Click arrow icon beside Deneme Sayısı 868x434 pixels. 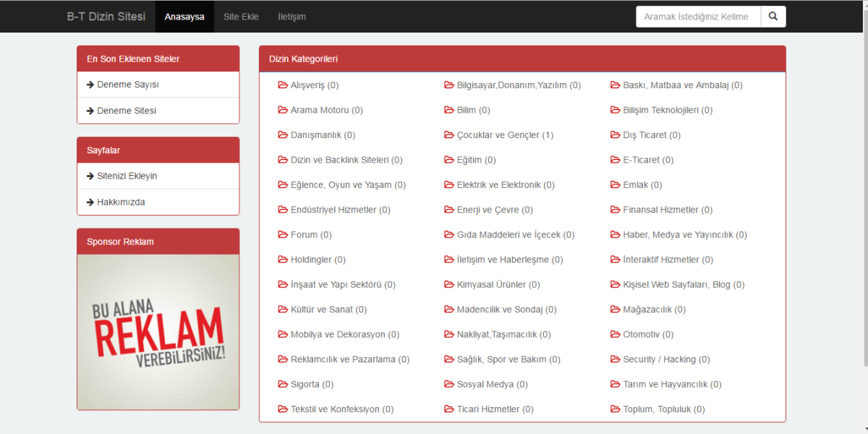(90, 85)
